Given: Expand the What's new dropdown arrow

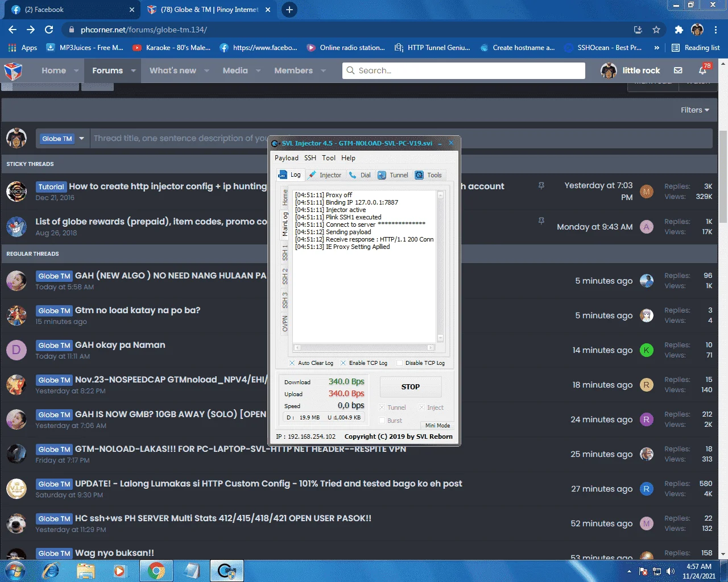Looking at the screenshot, I should (x=206, y=70).
